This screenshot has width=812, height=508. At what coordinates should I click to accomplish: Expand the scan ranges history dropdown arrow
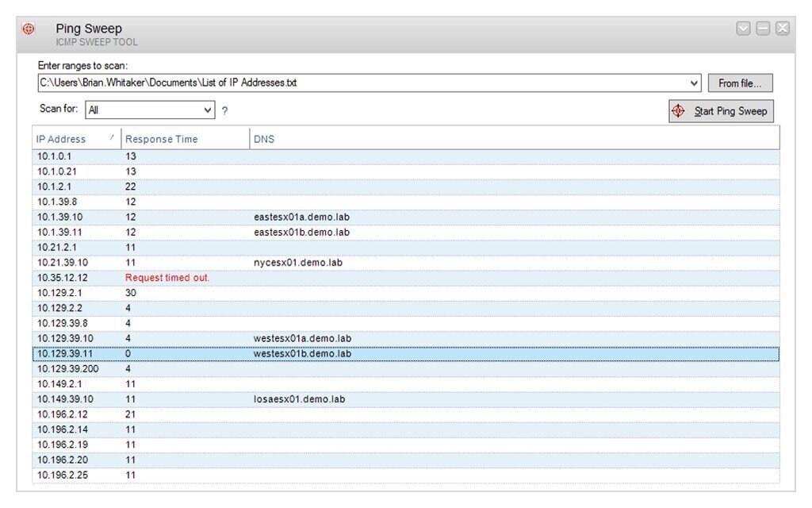coord(695,83)
